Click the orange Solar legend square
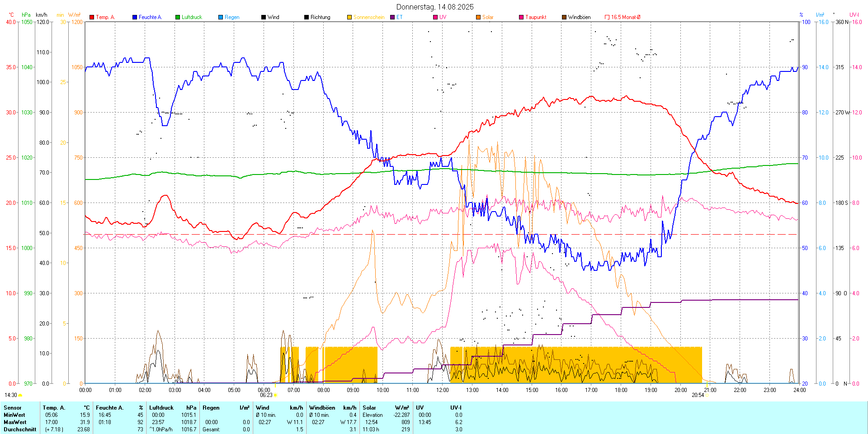868x434 pixels. tap(478, 17)
